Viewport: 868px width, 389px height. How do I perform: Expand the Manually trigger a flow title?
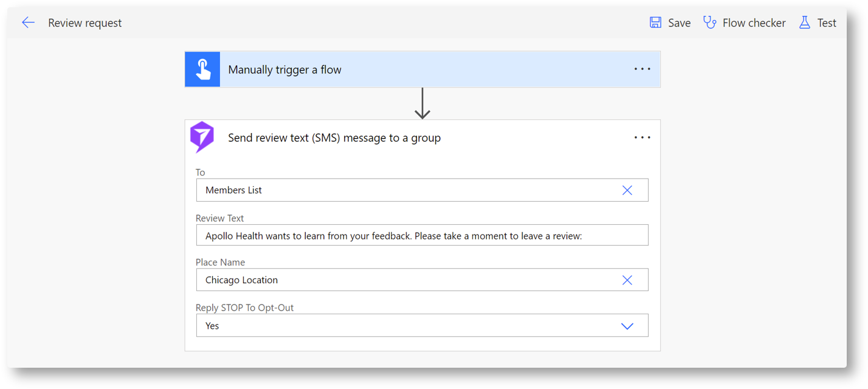point(284,70)
